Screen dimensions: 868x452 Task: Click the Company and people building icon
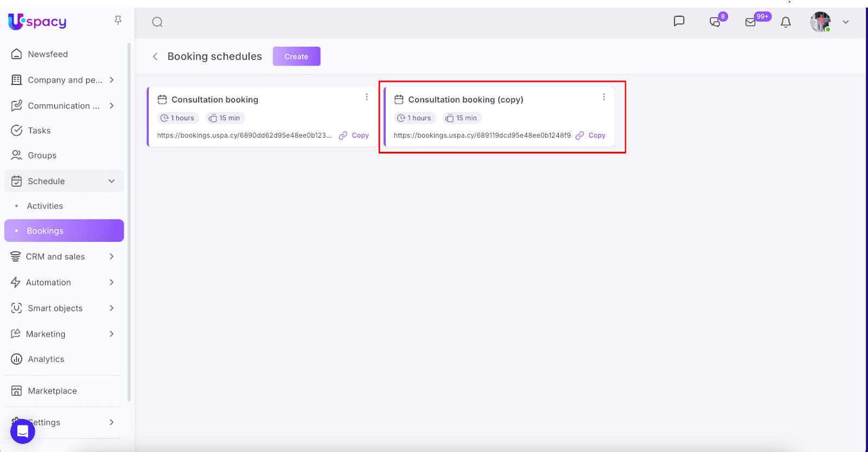[x=17, y=80]
